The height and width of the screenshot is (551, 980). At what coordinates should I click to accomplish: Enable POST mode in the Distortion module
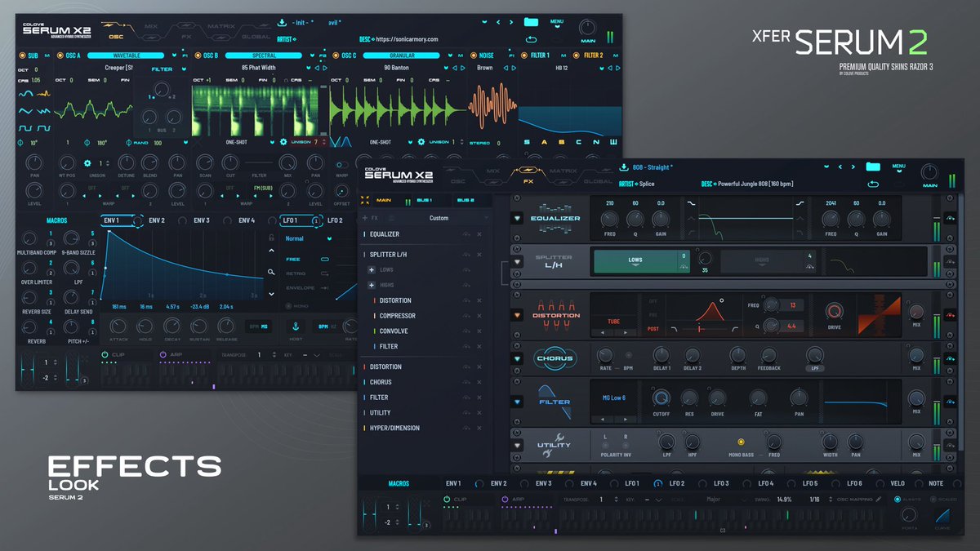tap(653, 327)
